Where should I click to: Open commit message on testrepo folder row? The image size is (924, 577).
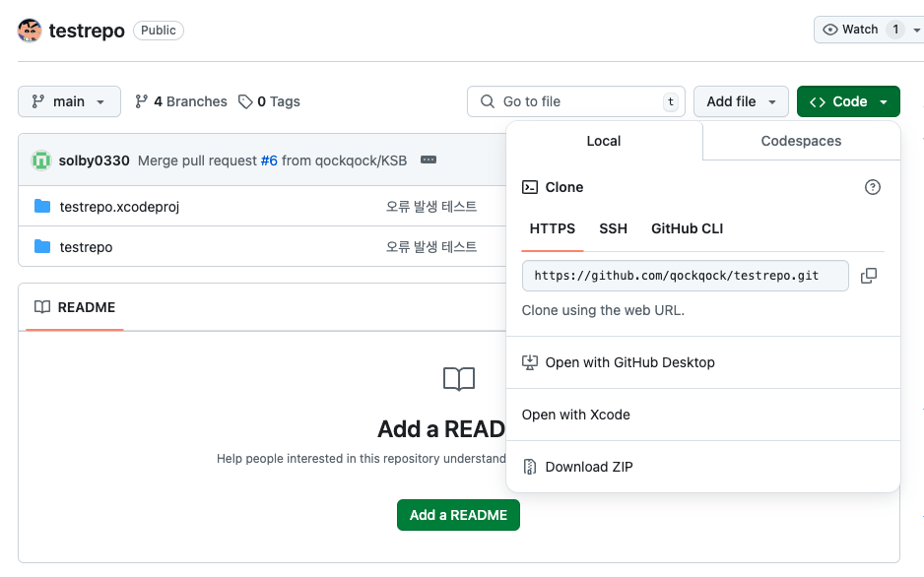pos(431,246)
